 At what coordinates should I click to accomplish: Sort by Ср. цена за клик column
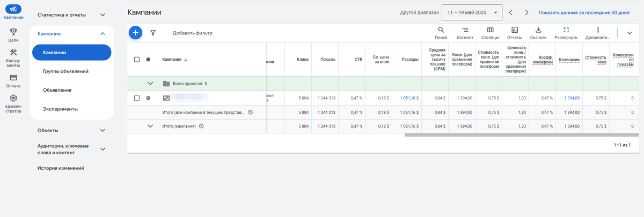tap(381, 60)
